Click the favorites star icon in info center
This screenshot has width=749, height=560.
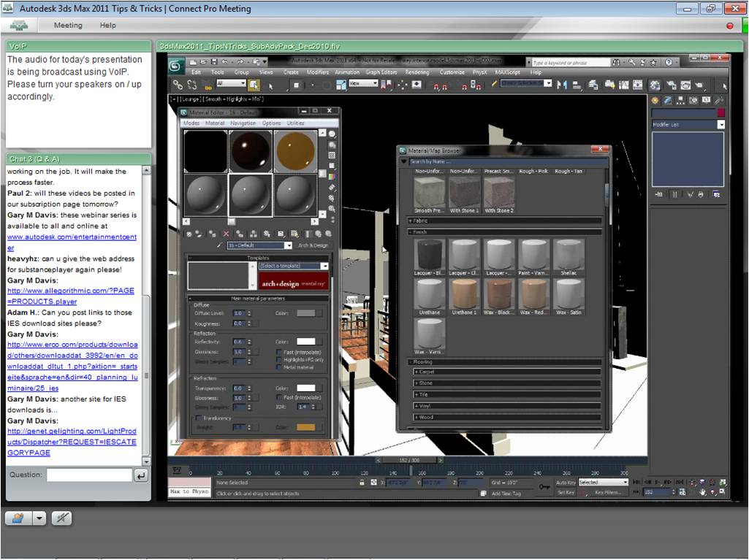point(653,63)
